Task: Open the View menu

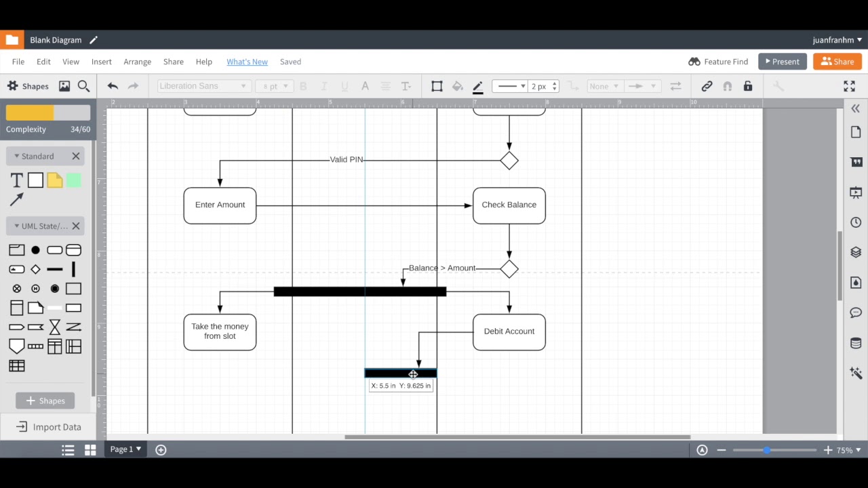Action: pos(71,62)
